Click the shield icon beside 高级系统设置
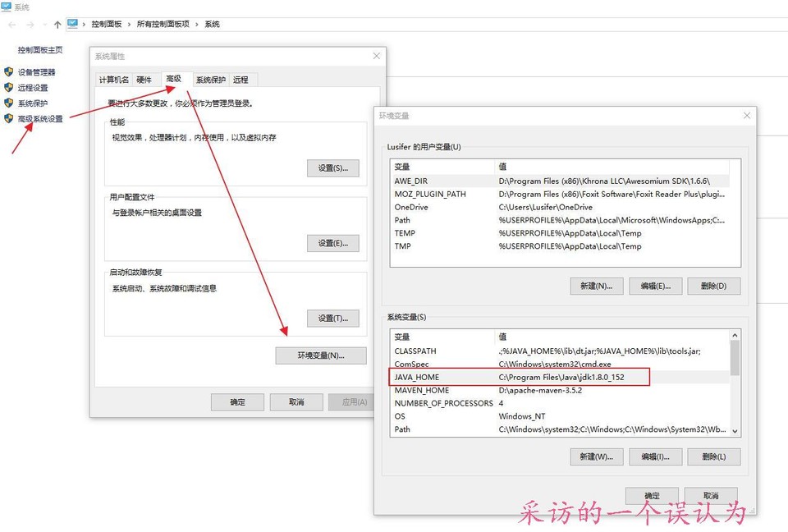 9,119
